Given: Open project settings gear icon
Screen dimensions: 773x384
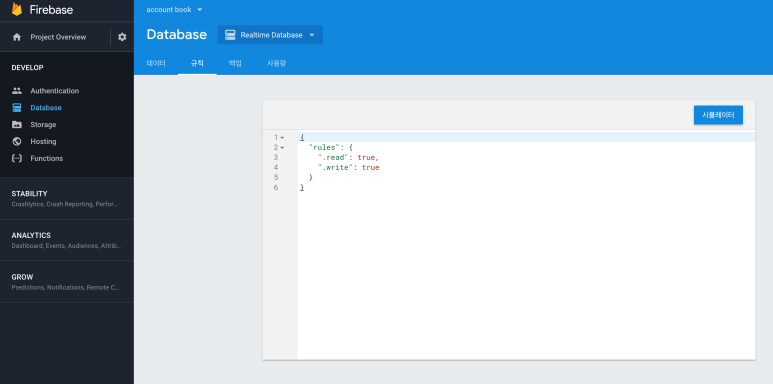Looking at the screenshot, I should pyautogui.click(x=122, y=37).
